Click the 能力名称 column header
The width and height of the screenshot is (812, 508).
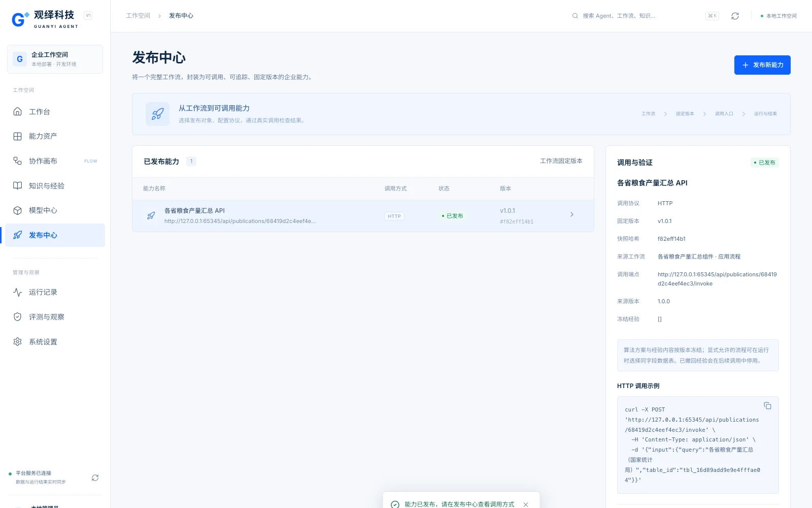coord(154,188)
